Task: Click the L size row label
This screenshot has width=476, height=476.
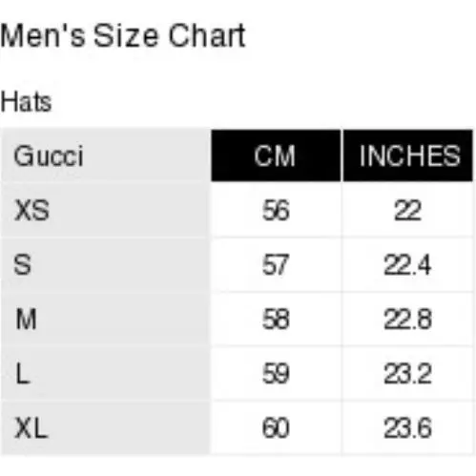Action: pyautogui.click(x=105, y=373)
